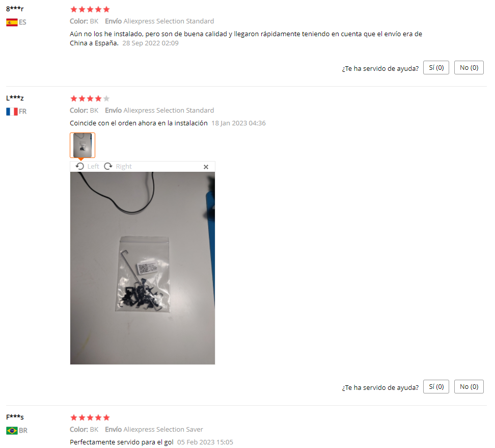Click the France flag icon
The height and width of the screenshot is (448, 495).
12,112
